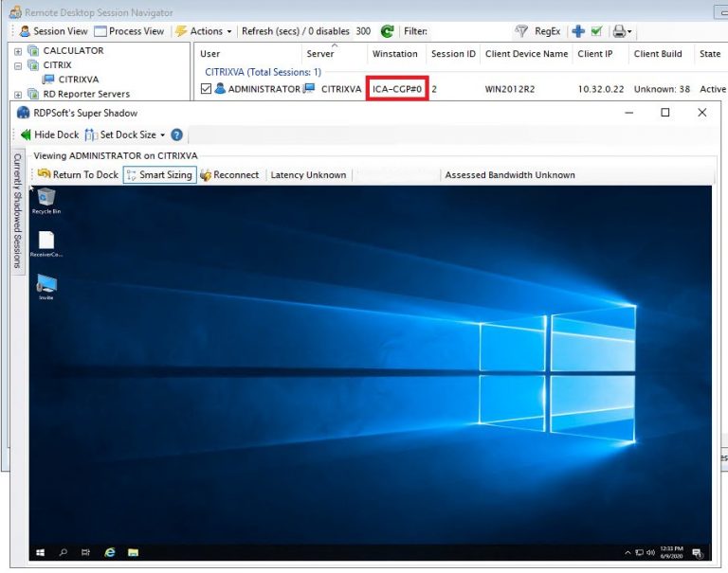
Task: Open Set Dock Size dropdown
Action: point(125,134)
